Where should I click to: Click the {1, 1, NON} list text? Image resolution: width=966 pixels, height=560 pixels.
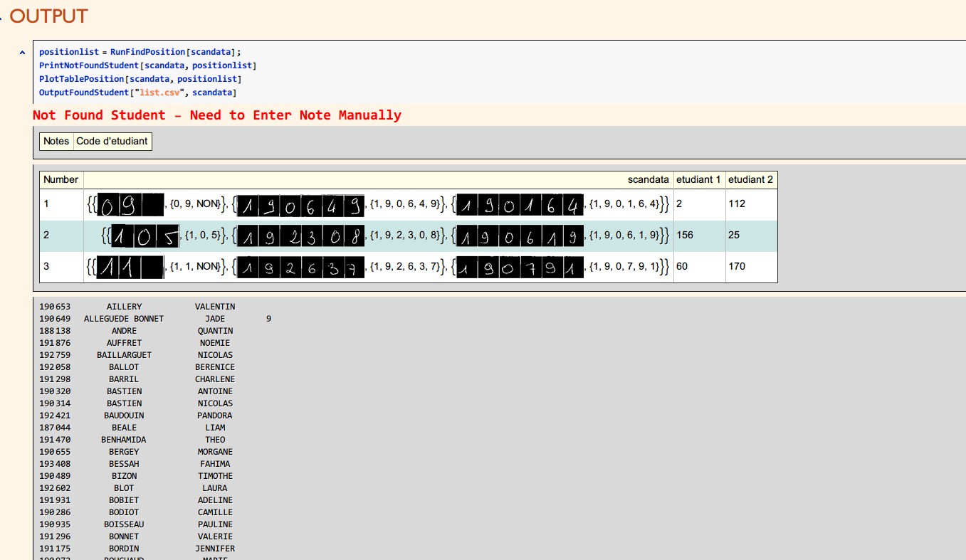tap(198, 266)
